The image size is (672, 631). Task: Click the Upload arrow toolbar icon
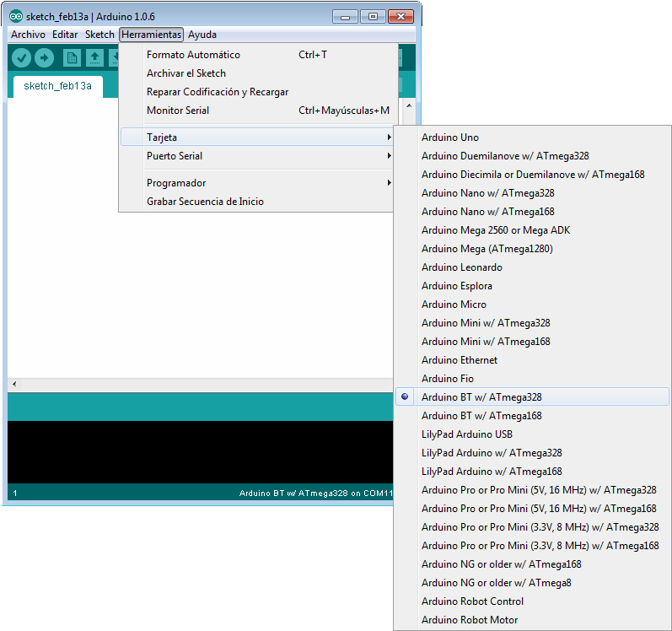[44, 57]
